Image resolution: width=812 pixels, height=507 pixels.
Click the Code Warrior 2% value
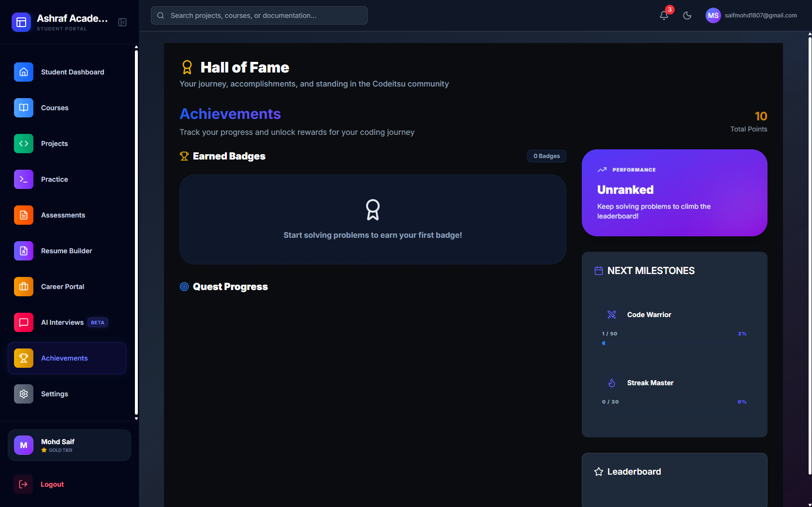tap(742, 333)
